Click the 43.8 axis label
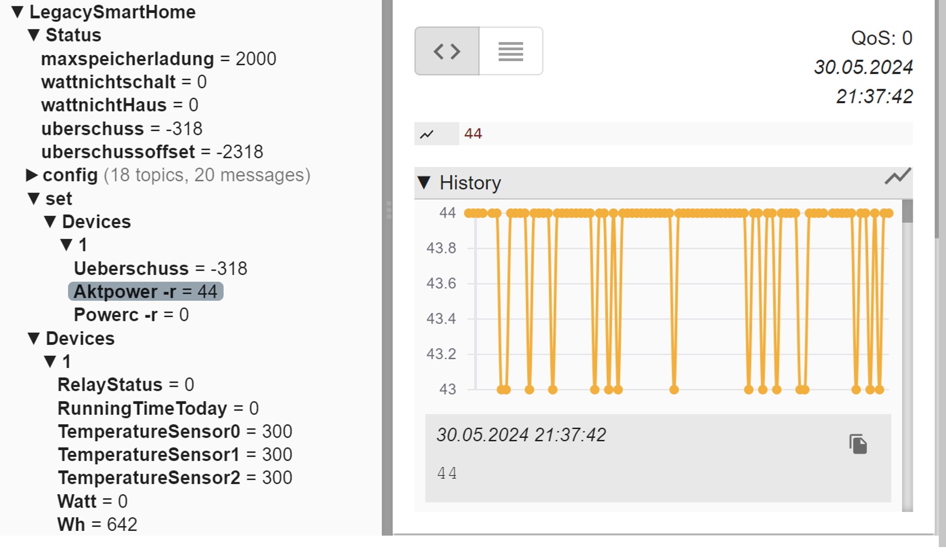The width and height of the screenshot is (946, 560). click(x=441, y=248)
